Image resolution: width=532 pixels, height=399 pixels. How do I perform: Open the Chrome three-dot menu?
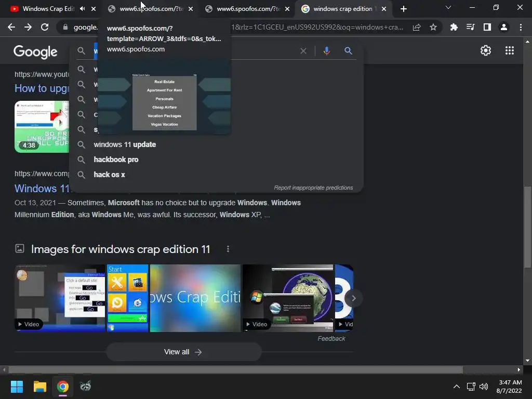click(x=521, y=27)
